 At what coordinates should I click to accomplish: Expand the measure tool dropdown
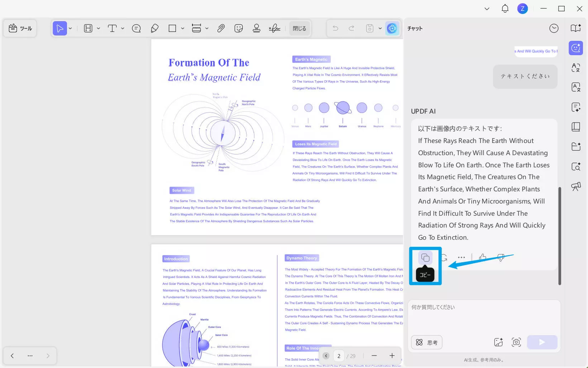(x=207, y=28)
